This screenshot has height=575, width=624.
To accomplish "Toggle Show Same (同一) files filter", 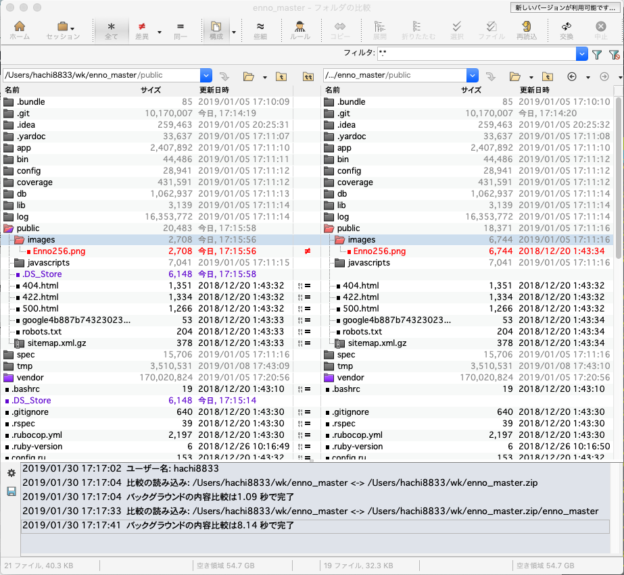I will pyautogui.click(x=180, y=28).
